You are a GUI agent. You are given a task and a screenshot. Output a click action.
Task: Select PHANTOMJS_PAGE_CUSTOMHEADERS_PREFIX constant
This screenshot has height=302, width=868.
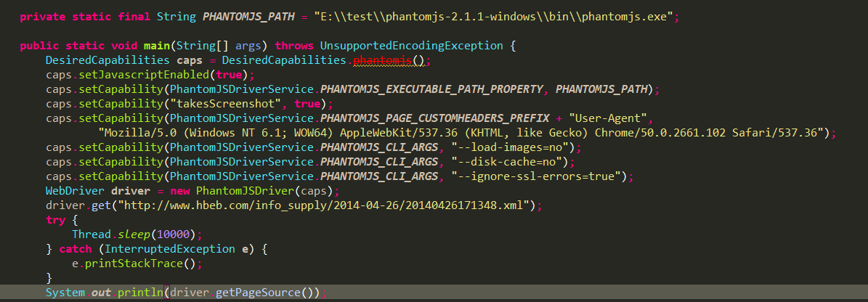click(x=435, y=118)
